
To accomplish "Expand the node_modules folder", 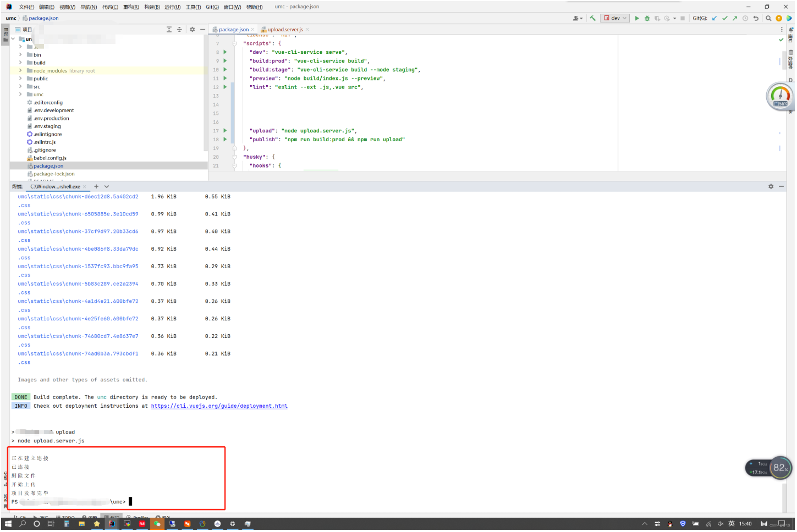I will [x=20, y=71].
